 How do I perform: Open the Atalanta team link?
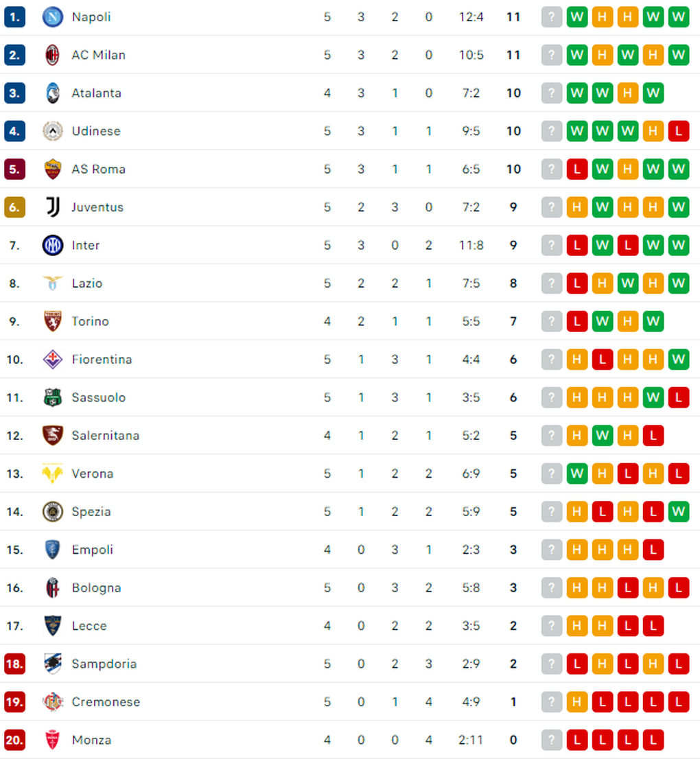tap(96, 93)
